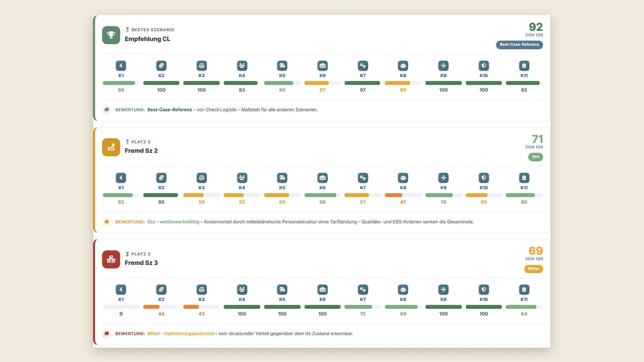Click the K5 truck icon in Empfehlung CL
The width and height of the screenshot is (644, 362).
[282, 66]
